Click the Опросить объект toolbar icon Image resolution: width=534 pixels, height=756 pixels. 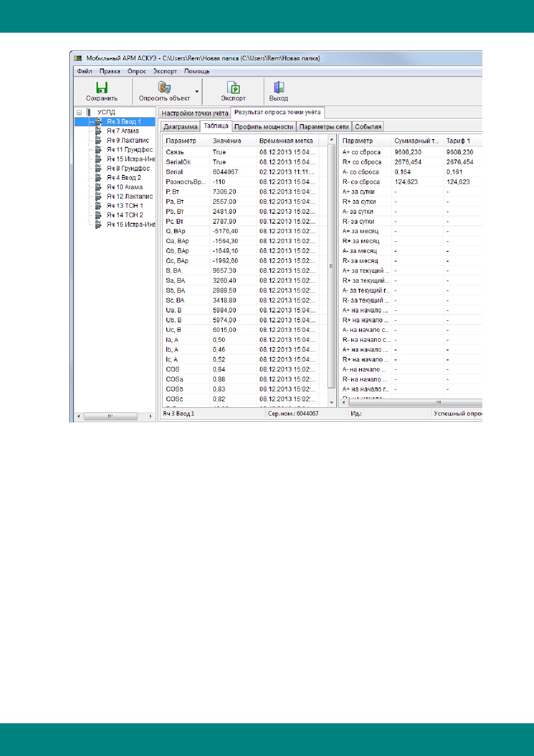164,87
